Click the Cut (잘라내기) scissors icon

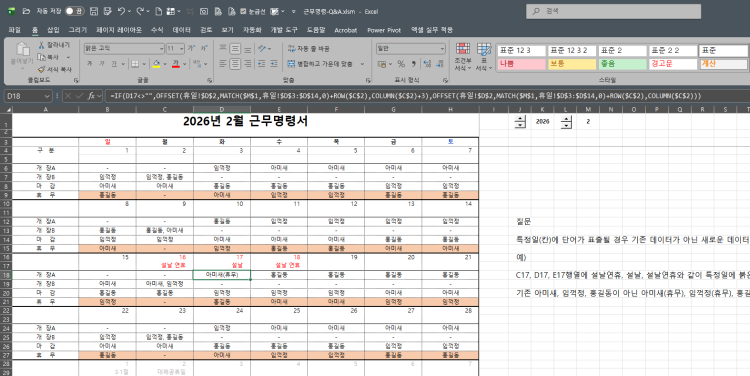coord(42,44)
